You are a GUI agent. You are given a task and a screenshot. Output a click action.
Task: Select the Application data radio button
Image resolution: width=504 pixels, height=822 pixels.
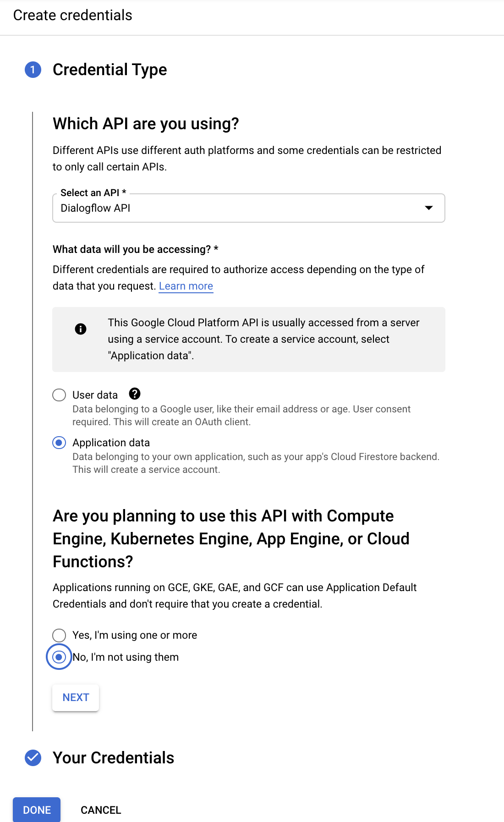tap(59, 443)
